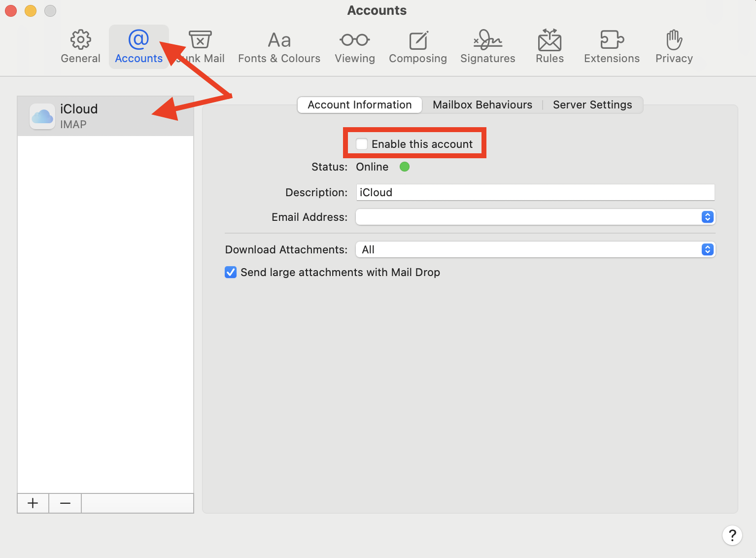Open Privacy settings
This screenshot has width=756, height=558.
pos(674,46)
